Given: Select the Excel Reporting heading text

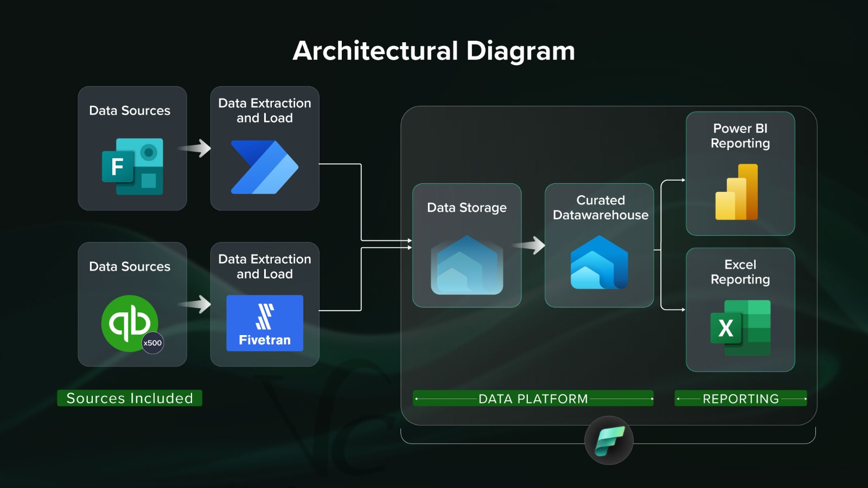Looking at the screenshot, I should pyautogui.click(x=740, y=272).
